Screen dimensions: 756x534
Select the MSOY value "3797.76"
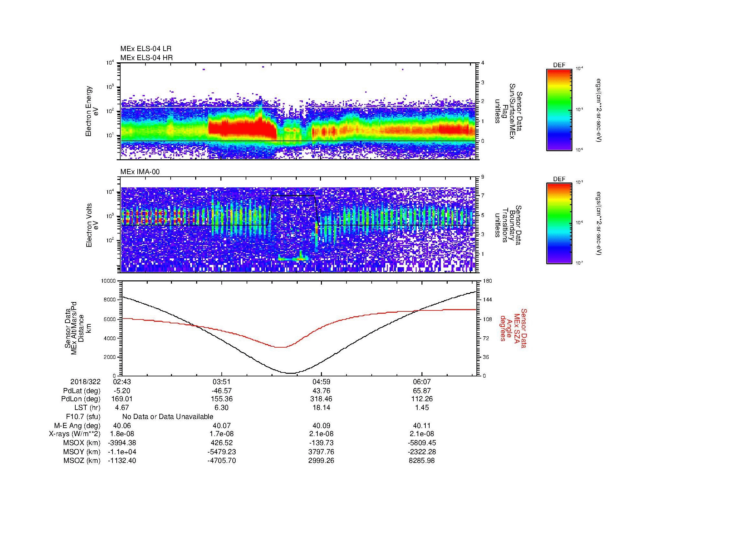(321, 452)
